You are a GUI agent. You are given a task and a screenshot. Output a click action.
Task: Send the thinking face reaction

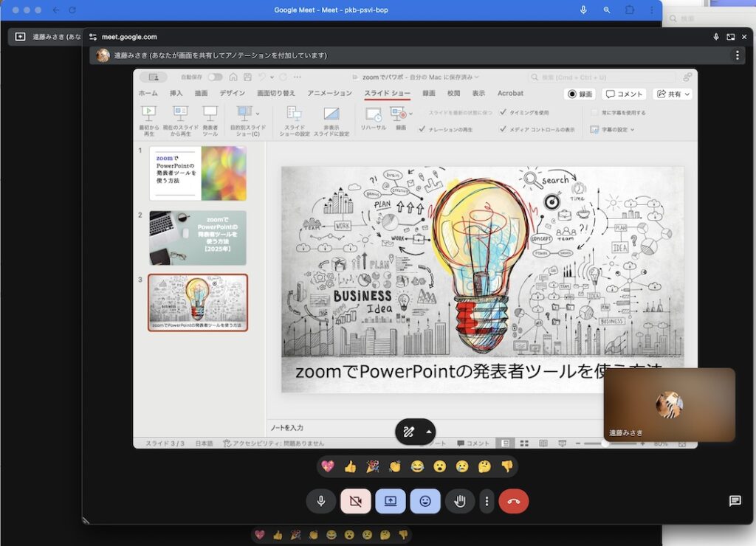484,466
